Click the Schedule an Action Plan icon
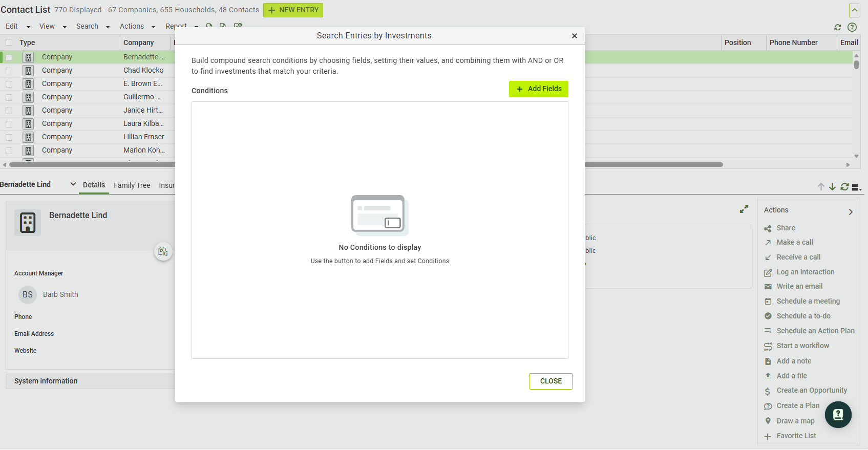The image size is (868, 450). click(768, 331)
